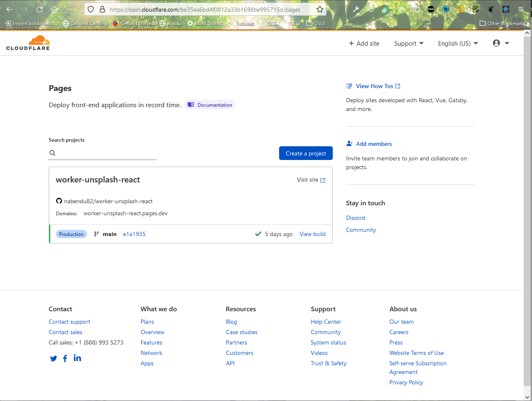Screen dimensions: 532x401
Task: Expand the Support dropdown menu
Action: [409, 44]
